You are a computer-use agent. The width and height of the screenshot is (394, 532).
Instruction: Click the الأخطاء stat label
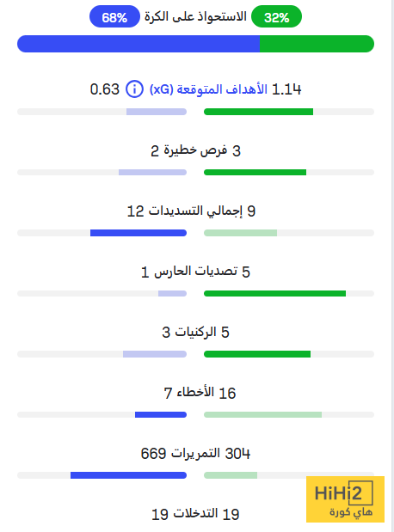[195, 392]
